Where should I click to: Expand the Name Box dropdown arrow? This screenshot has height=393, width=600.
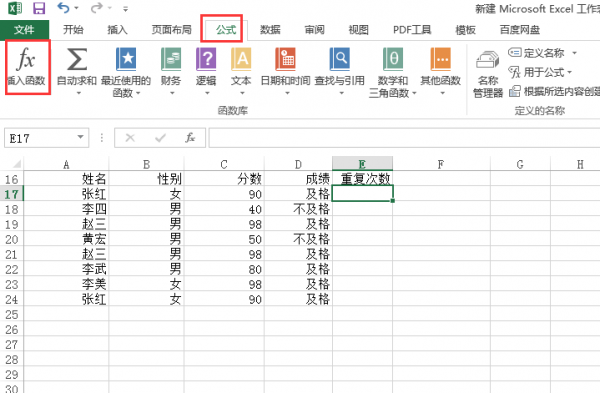click(x=80, y=137)
